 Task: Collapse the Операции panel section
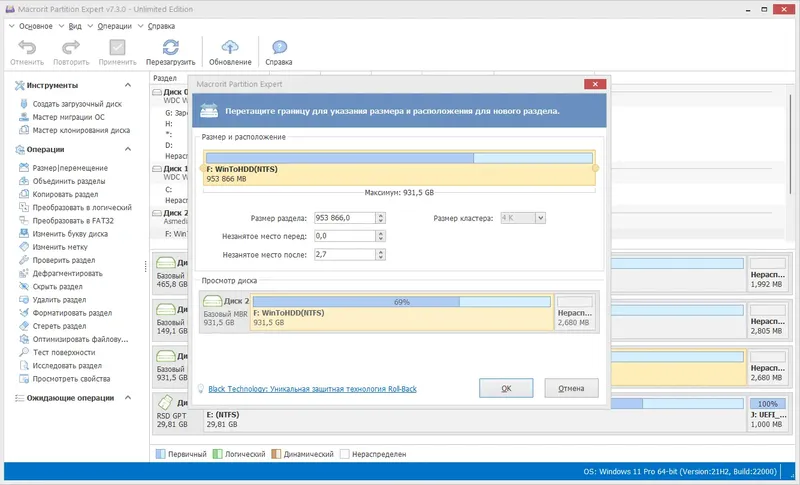(x=128, y=149)
